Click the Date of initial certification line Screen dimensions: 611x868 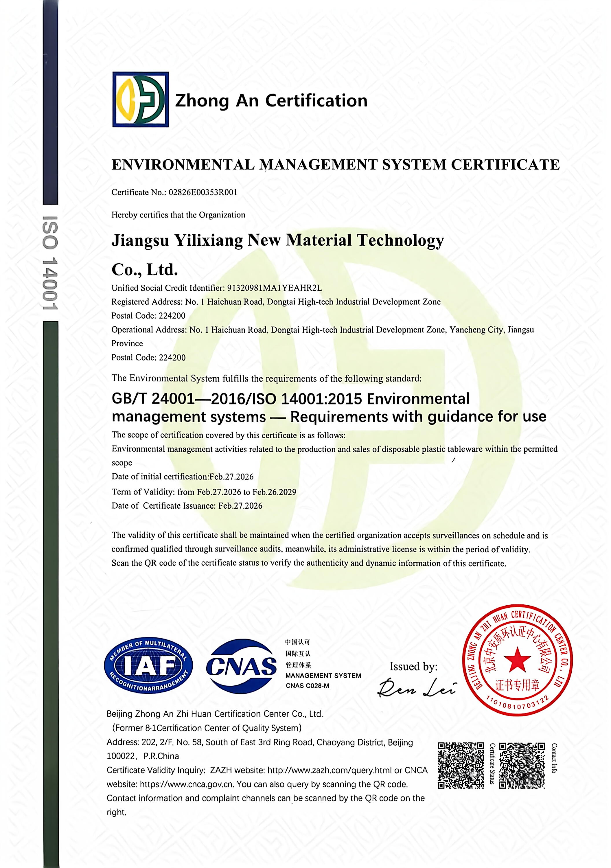(x=182, y=477)
